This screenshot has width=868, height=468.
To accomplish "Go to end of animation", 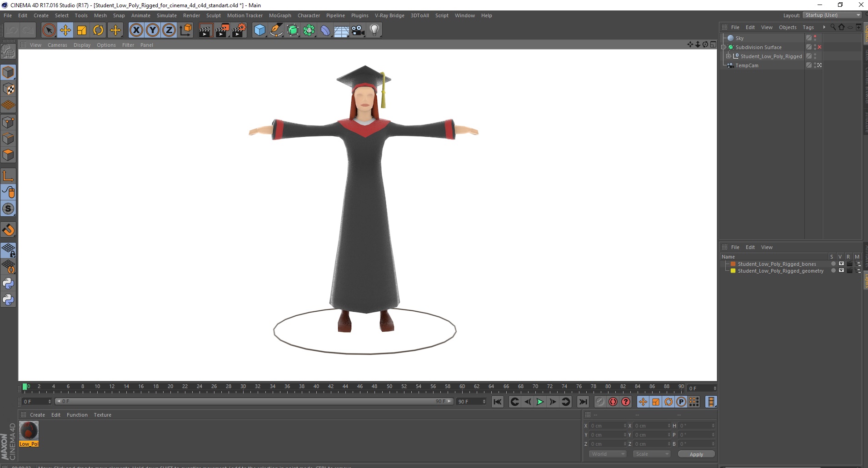I will click(583, 402).
